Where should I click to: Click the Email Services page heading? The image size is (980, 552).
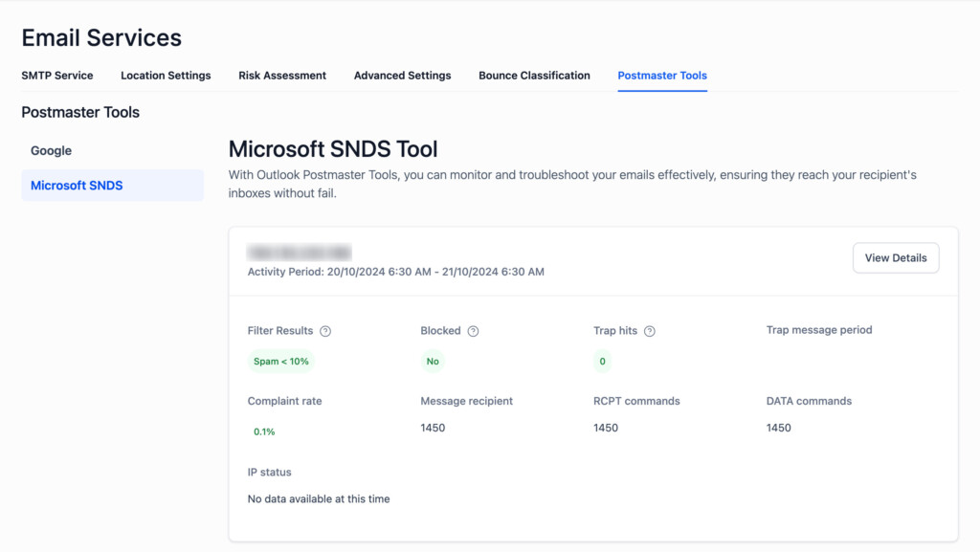click(x=101, y=37)
